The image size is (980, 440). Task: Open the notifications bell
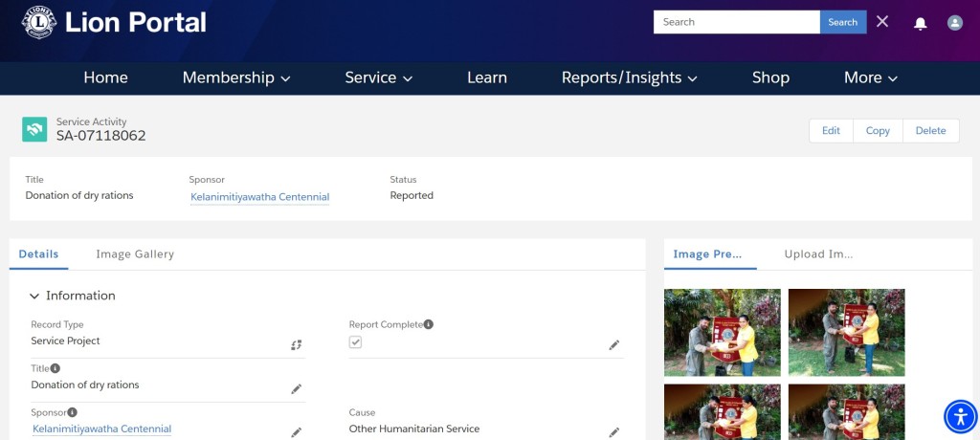pos(920,23)
